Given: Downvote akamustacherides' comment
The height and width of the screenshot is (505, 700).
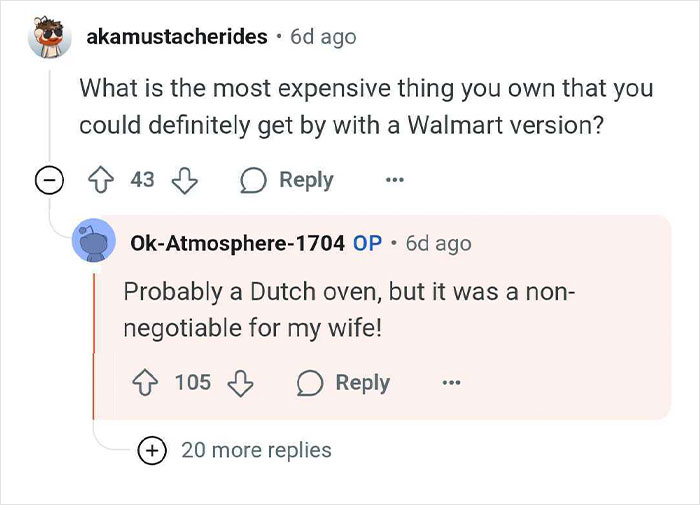Looking at the screenshot, I should [x=185, y=180].
